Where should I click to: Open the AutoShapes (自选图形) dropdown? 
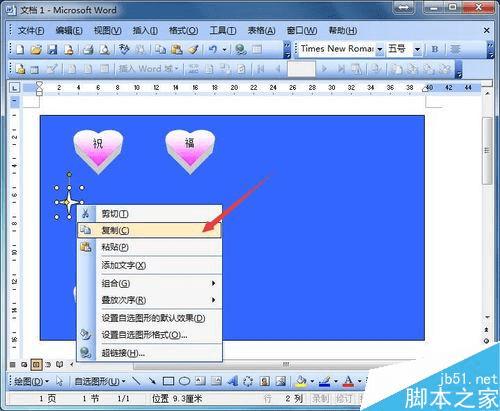tap(100, 381)
